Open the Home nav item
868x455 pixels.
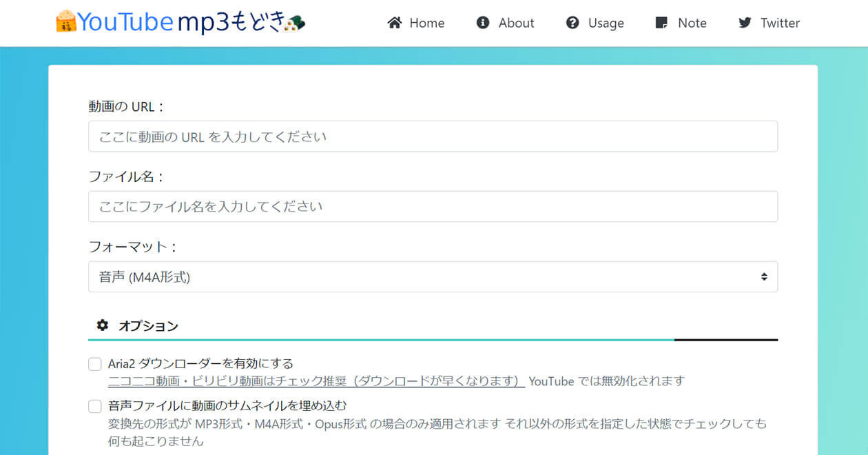pos(416,23)
